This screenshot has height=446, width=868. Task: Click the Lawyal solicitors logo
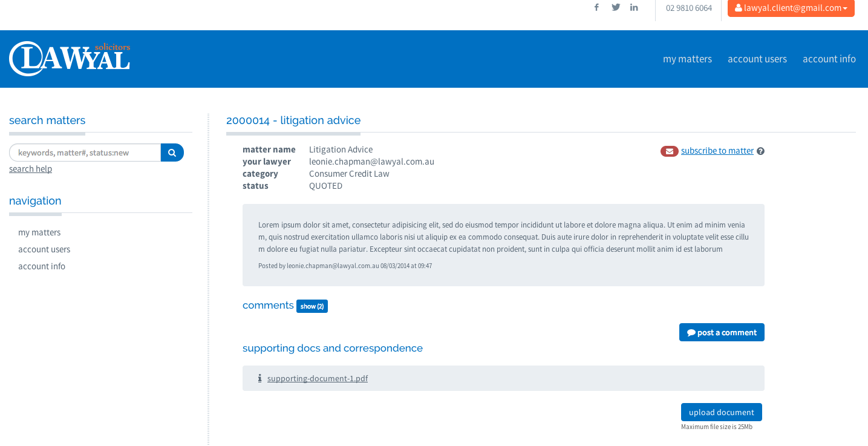(70, 59)
